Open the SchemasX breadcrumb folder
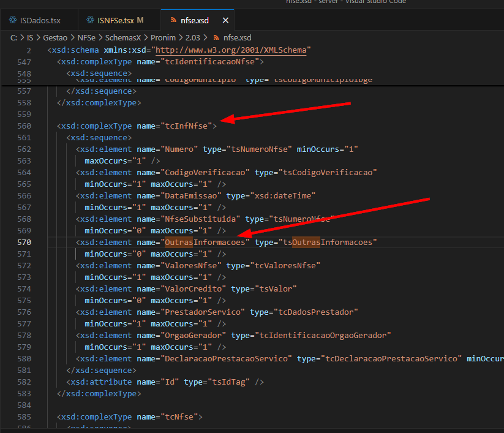Image resolution: width=504 pixels, height=433 pixels. 123,37
